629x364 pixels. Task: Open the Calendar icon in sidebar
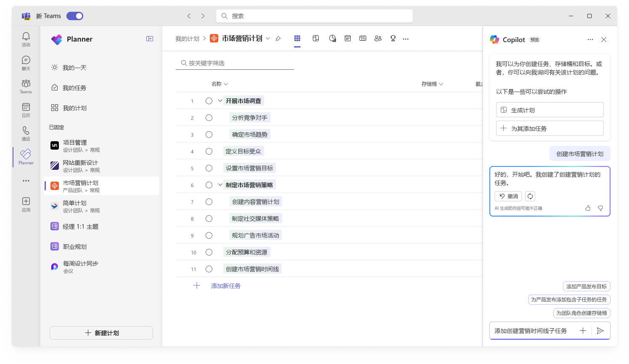[x=26, y=107]
